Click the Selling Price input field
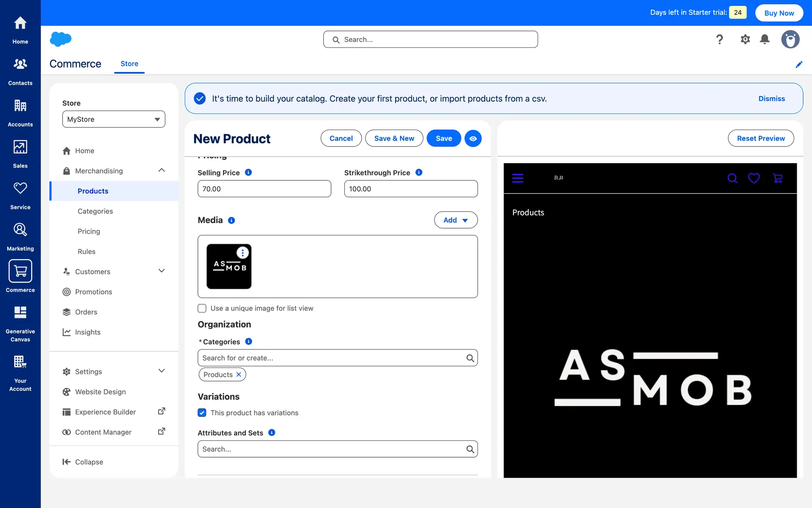This screenshot has width=812, height=508. 264,189
